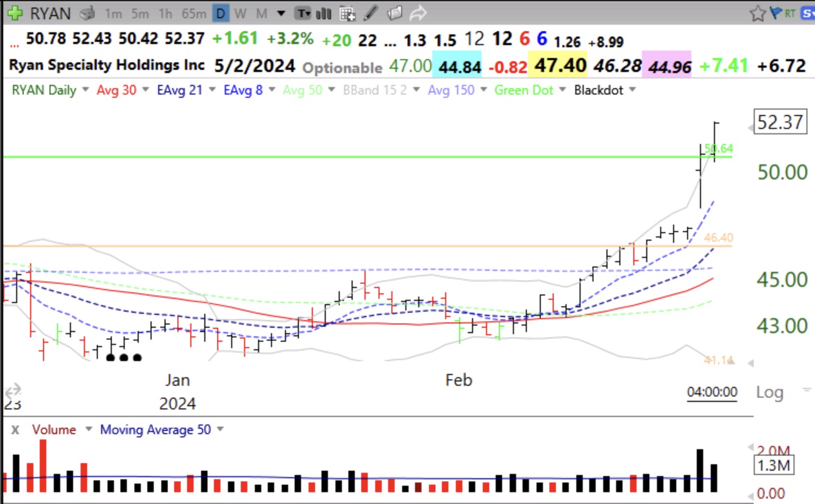
Task: Click the printer icon beside RYAN
Action: pos(87,13)
